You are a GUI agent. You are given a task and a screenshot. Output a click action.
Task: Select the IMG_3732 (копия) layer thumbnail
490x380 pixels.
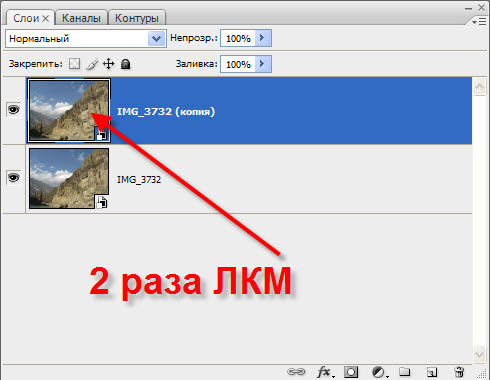click(69, 111)
